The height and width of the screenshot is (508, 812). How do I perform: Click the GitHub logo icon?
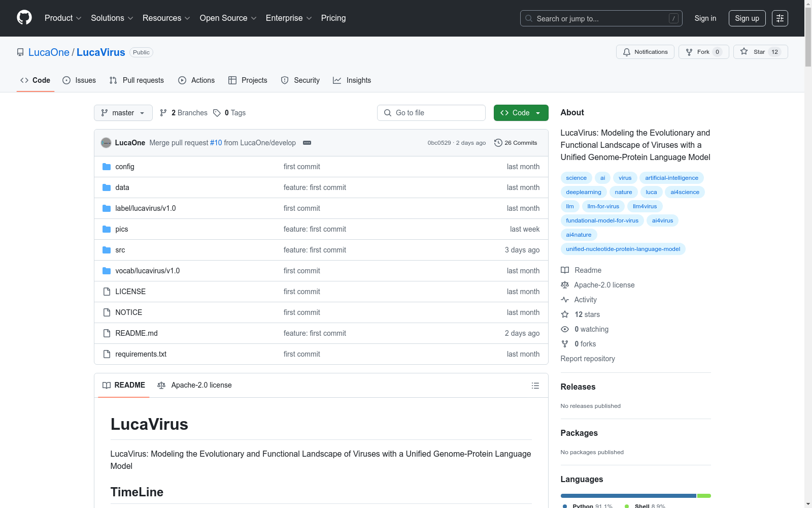pyautogui.click(x=24, y=18)
